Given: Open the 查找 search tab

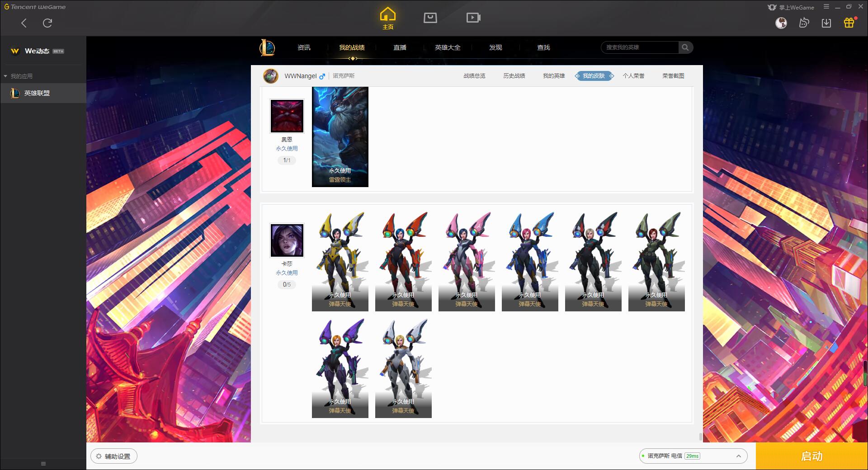Looking at the screenshot, I should 543,47.
